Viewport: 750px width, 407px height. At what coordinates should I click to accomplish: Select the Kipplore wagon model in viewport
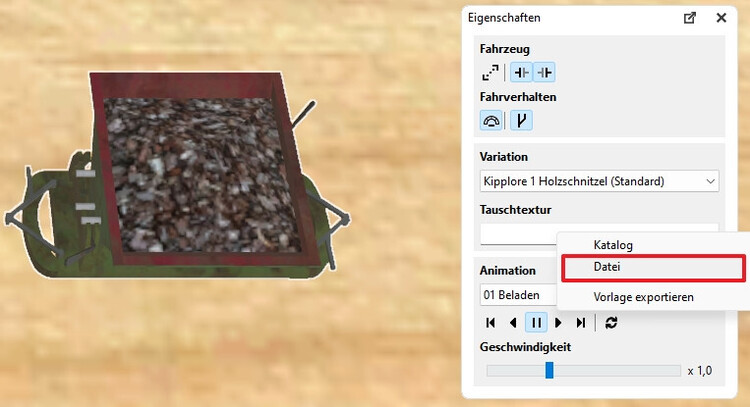click(177, 177)
